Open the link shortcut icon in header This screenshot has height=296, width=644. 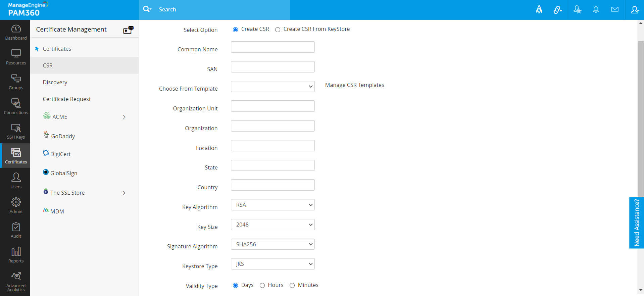pyautogui.click(x=557, y=10)
